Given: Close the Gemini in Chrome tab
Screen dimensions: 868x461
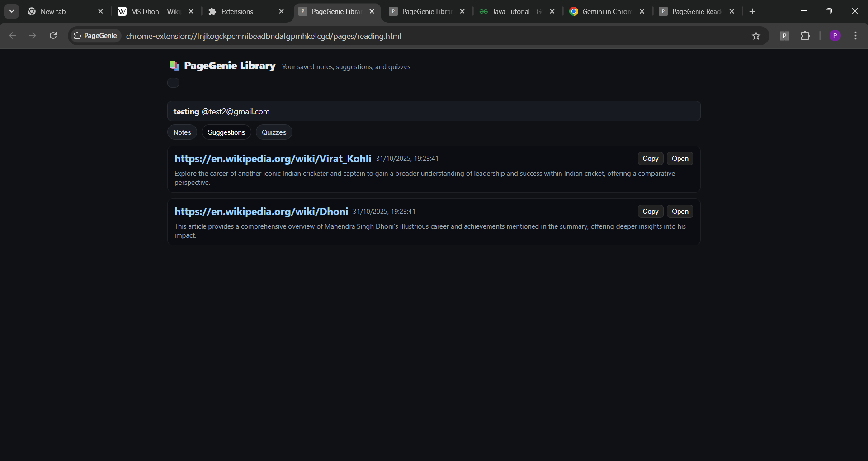Looking at the screenshot, I should [642, 11].
